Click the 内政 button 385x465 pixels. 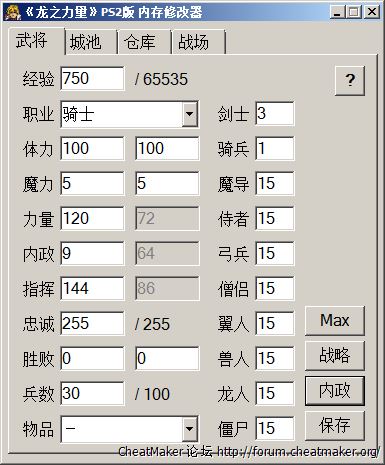point(335,391)
